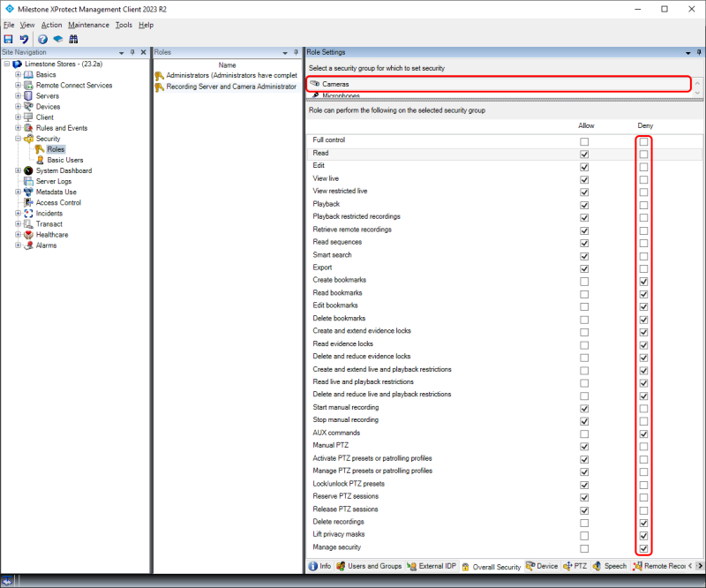Viewport: 706px width, 588px height.
Task: Expand the Servers tree node
Action: 19,95
